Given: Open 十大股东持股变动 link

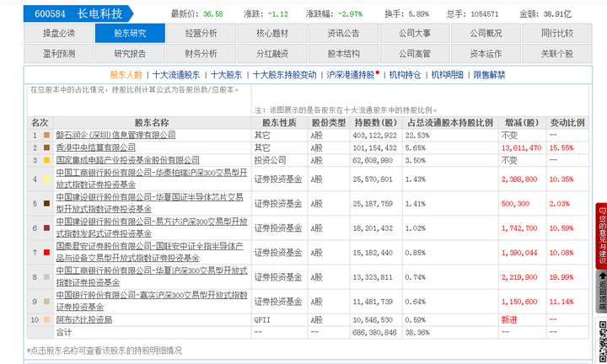Looking at the screenshot, I should [x=285, y=75].
